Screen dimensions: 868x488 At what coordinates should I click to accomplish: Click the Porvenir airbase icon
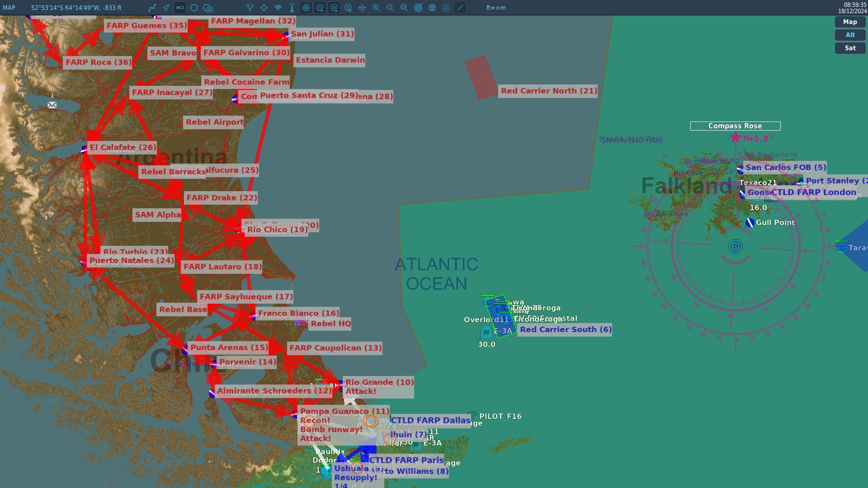(x=213, y=363)
